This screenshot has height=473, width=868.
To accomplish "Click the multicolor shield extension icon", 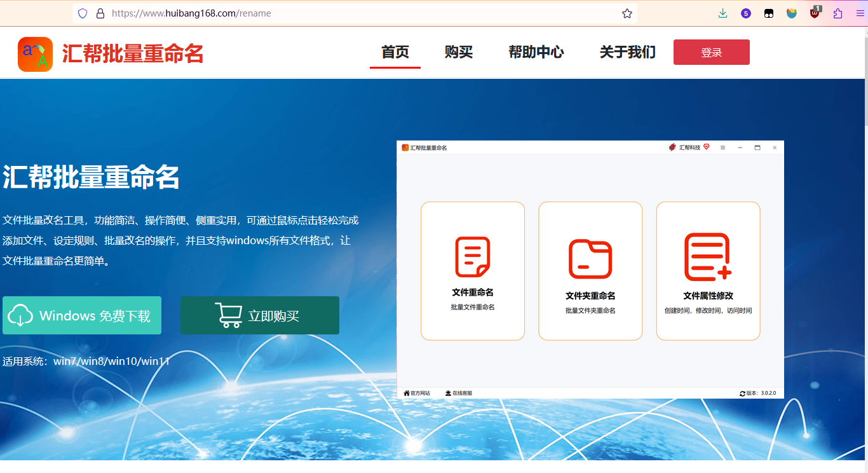I will [792, 13].
